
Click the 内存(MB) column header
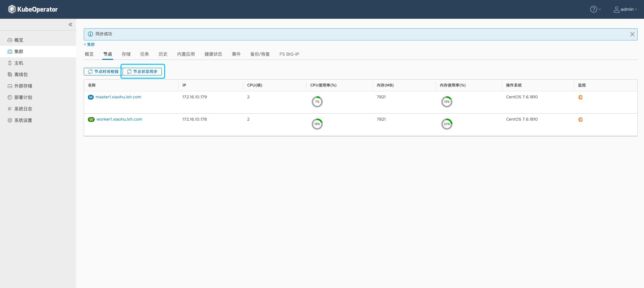point(385,85)
